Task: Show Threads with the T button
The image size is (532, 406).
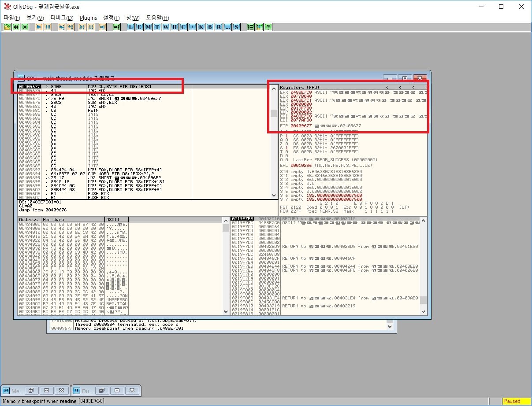Action: (x=157, y=27)
